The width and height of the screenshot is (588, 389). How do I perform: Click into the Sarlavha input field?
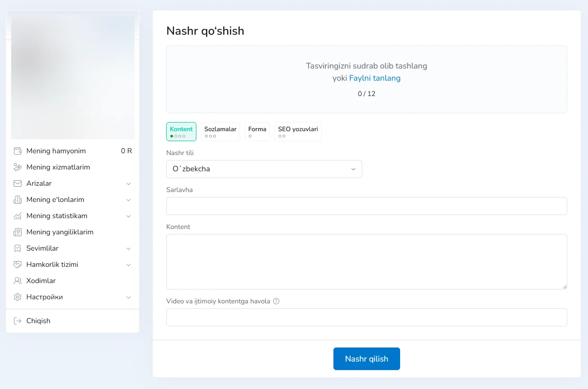[x=366, y=206]
